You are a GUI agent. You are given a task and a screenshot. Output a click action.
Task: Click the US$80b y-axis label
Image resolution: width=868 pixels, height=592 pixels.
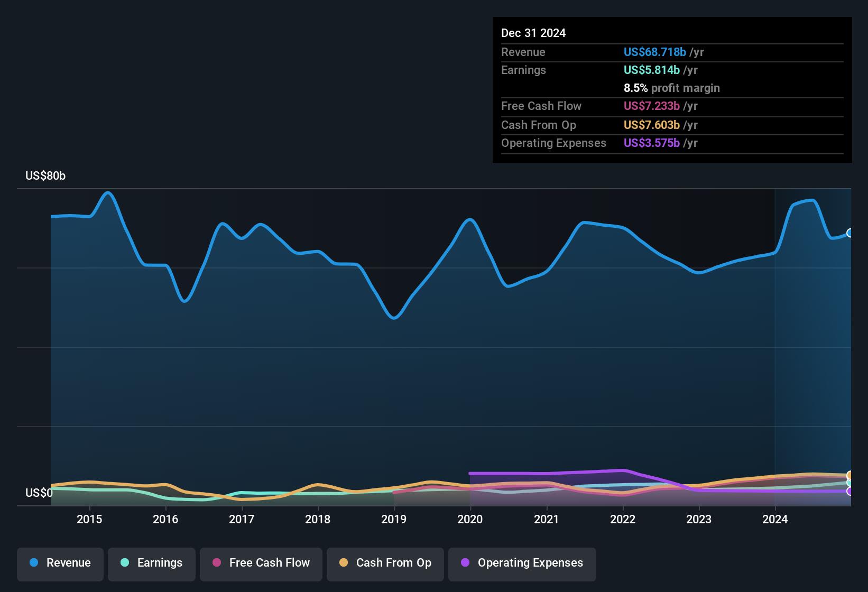point(45,176)
